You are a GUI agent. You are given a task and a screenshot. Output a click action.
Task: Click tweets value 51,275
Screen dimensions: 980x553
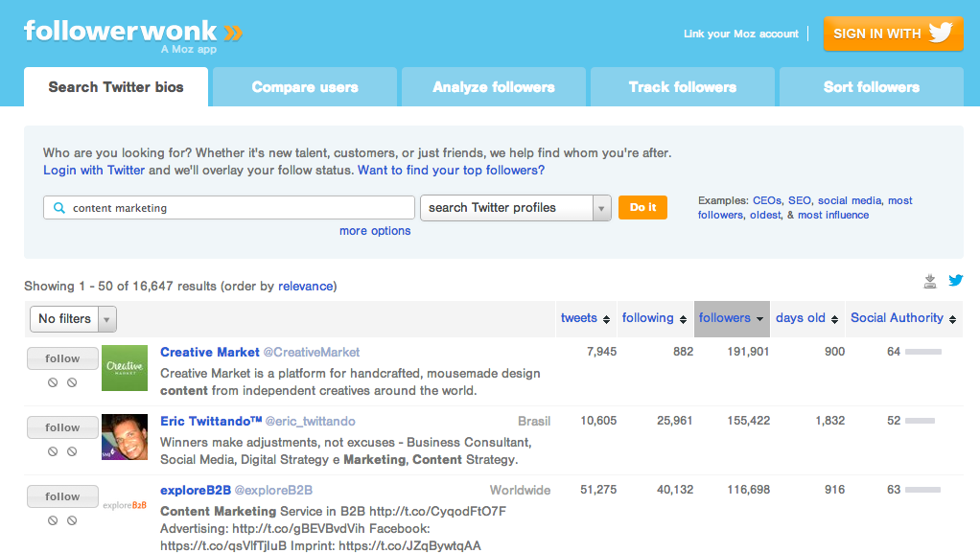coord(598,490)
